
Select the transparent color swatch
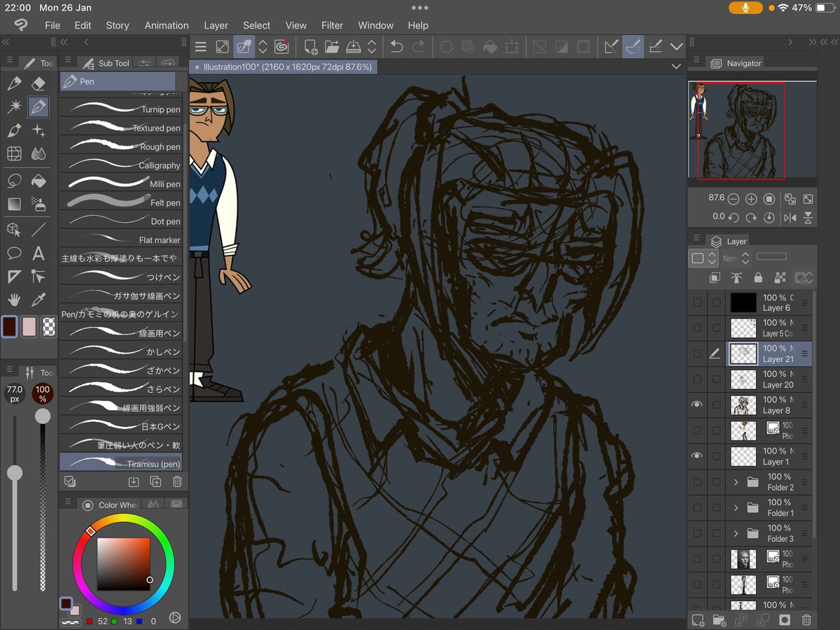[x=48, y=326]
